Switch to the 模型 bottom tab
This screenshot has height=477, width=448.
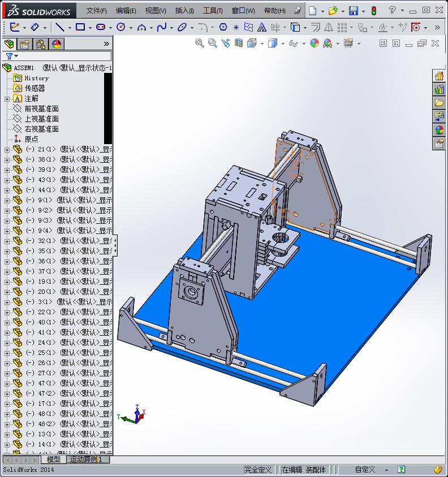point(53,459)
